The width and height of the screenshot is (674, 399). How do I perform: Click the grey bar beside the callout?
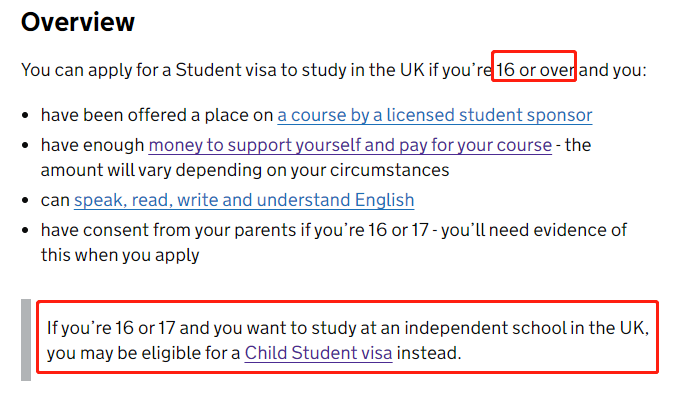(x=26, y=340)
